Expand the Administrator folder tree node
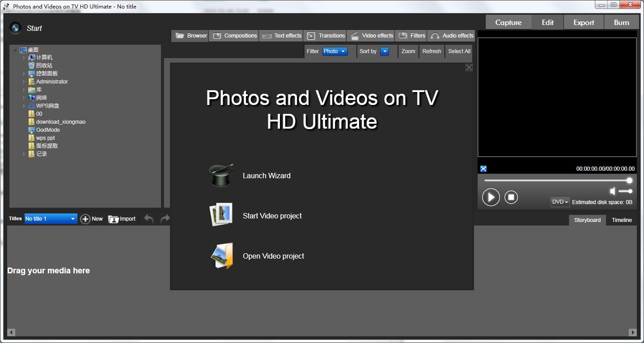Viewport: 644px width, 343px height. pyautogui.click(x=24, y=82)
